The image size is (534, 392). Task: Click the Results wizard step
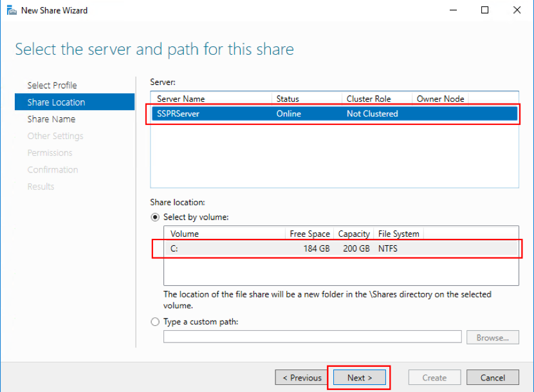41,187
